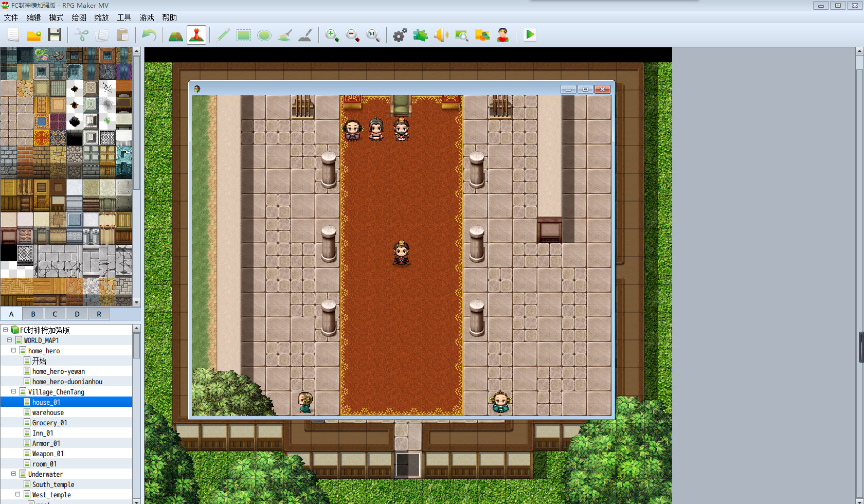Select the home_hero-yewan map
The width and height of the screenshot is (864, 504).
58,371
